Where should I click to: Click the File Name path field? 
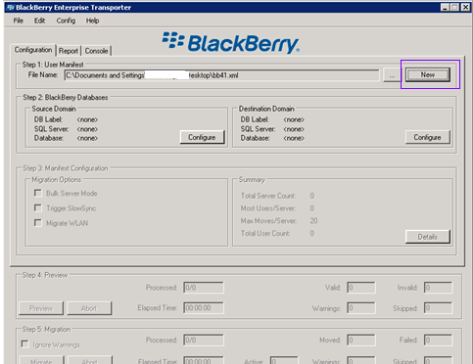click(x=222, y=75)
